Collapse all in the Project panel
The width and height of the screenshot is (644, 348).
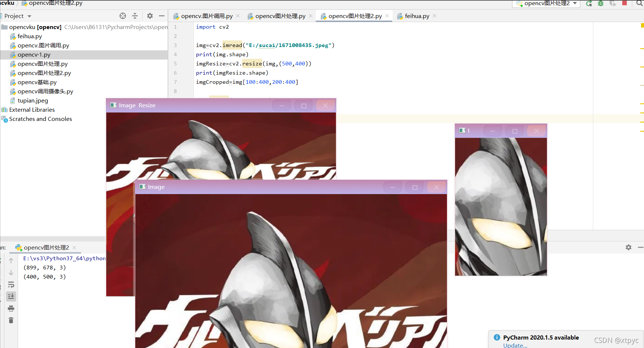(135, 16)
